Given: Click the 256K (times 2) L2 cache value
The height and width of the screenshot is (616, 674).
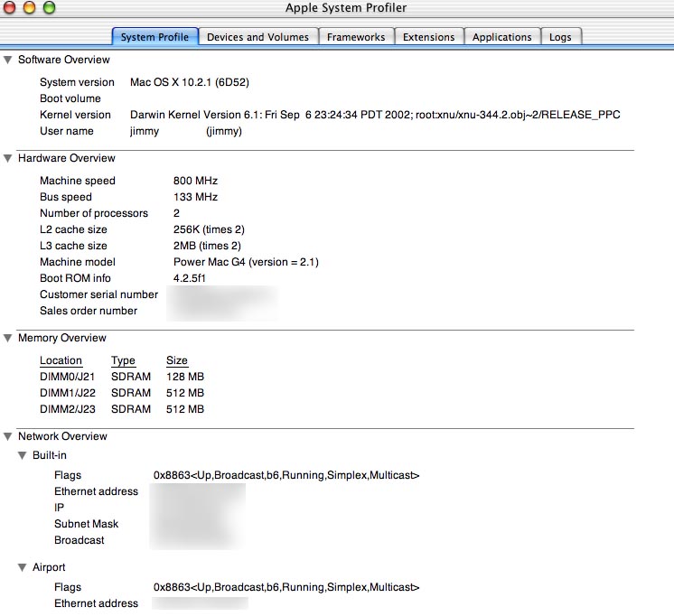Looking at the screenshot, I should (209, 229).
